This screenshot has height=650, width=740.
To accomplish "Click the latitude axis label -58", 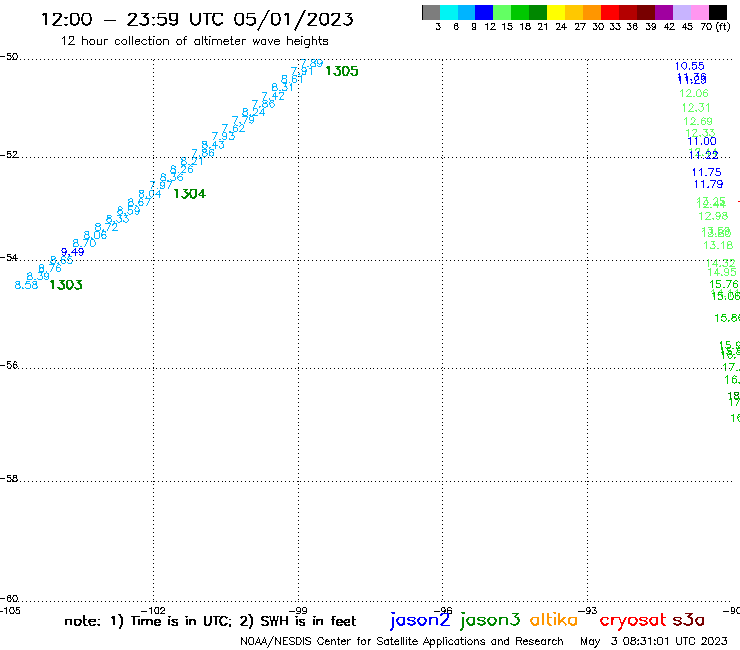I will point(9,479).
